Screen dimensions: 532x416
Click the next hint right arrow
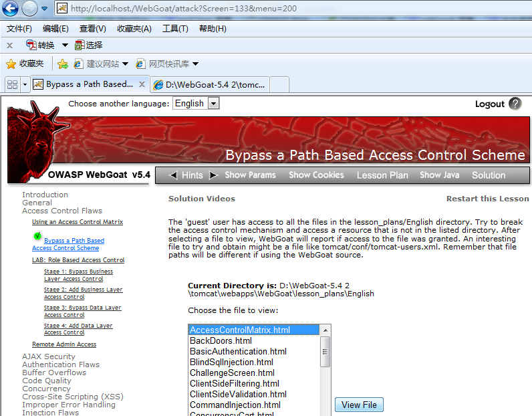pos(213,175)
